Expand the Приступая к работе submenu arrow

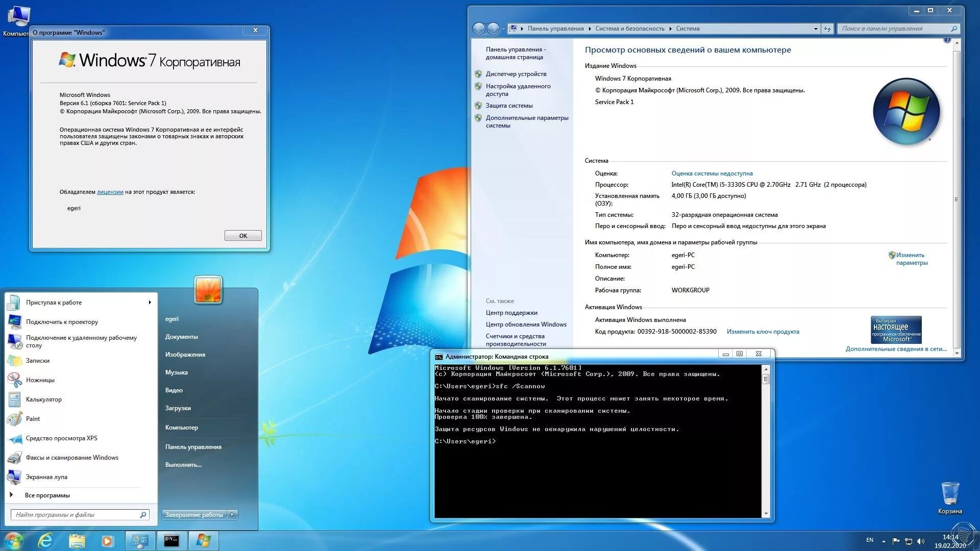150,303
